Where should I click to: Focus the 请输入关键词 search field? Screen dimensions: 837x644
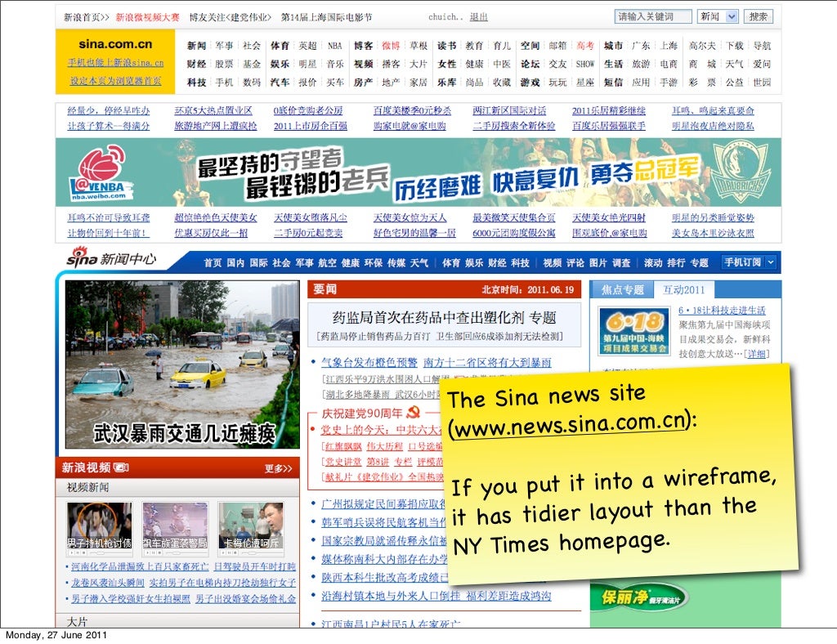pyautogui.click(x=653, y=16)
